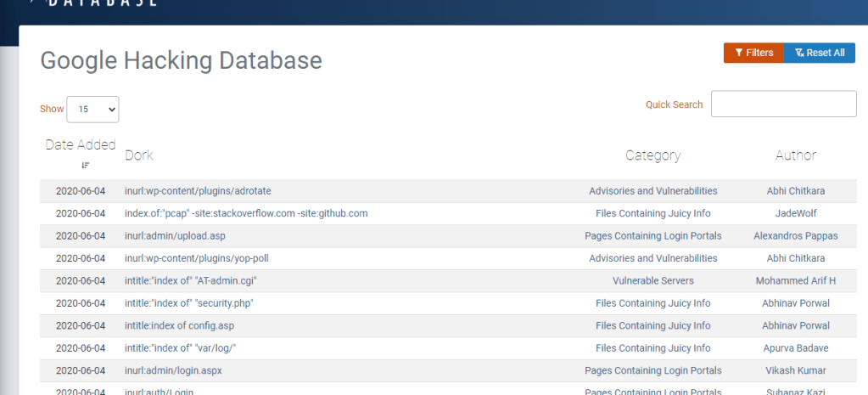Focus the Quick Search input field
Screen dimensions: 868x395
pos(783,104)
